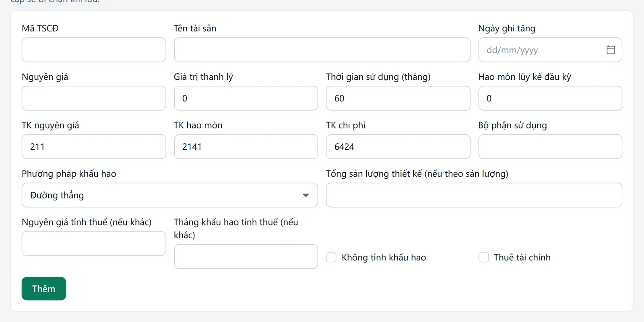Tick the Không tính khấu hao checkbox
This screenshot has width=644, height=322.
331,257
